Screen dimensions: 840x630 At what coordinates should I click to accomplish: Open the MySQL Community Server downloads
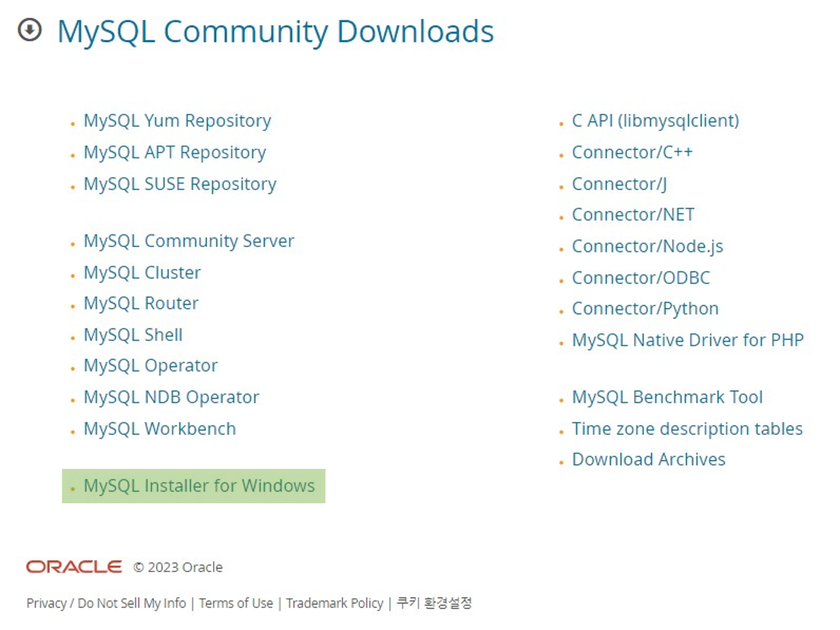189,241
